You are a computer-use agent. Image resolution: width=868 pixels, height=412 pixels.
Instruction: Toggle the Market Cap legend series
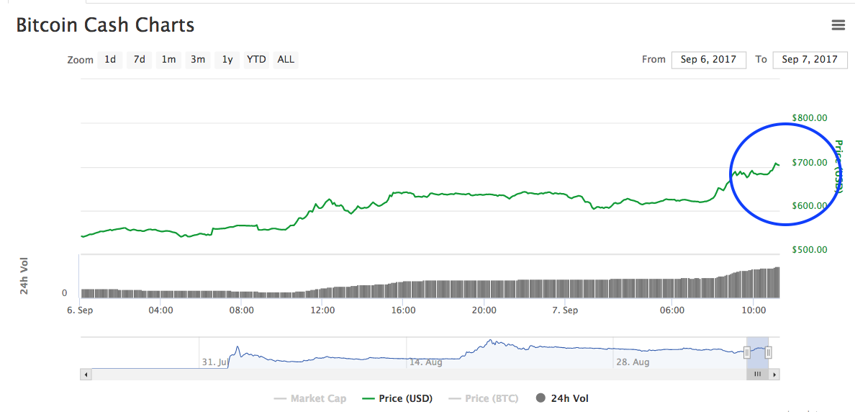click(x=310, y=398)
